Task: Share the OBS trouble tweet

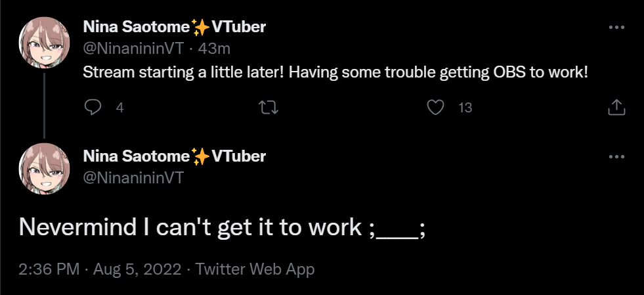Action: click(617, 108)
